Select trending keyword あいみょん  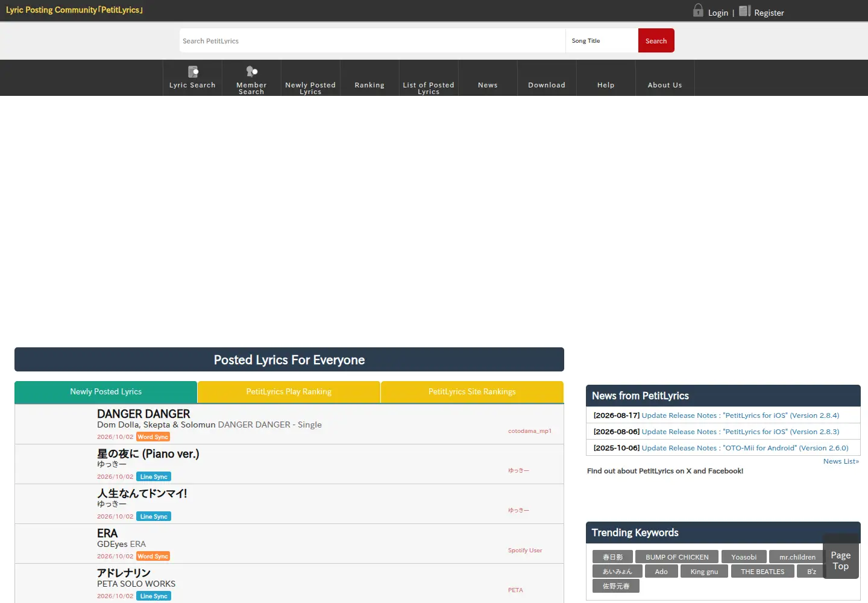coord(617,572)
